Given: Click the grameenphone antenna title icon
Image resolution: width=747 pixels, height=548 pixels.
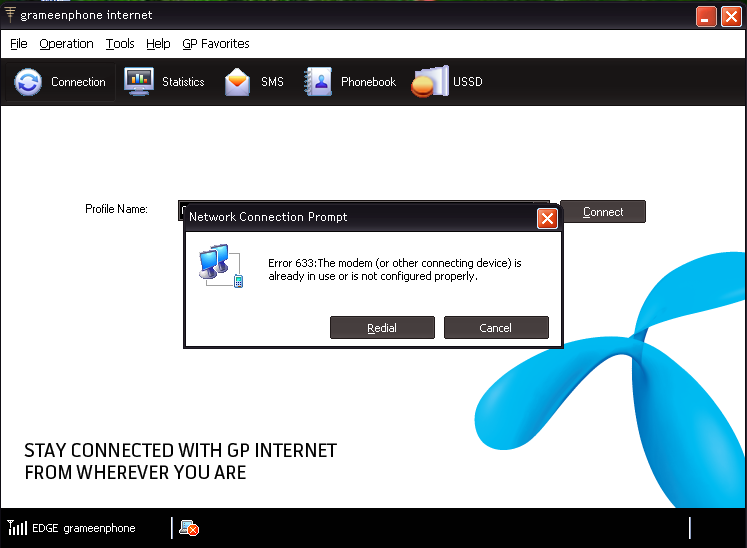Looking at the screenshot, I should [x=10, y=15].
